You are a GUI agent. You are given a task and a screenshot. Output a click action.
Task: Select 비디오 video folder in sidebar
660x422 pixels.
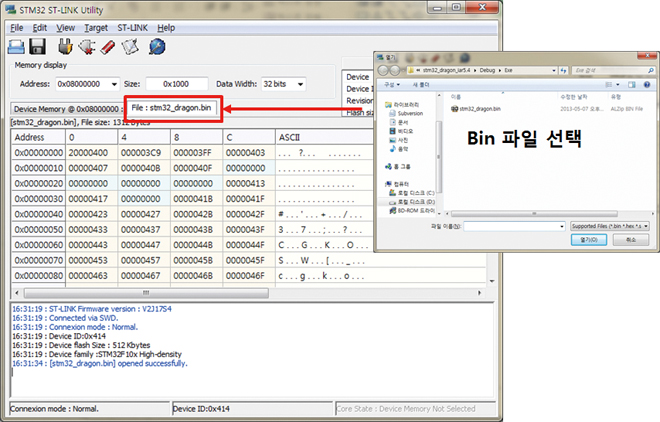pos(401,131)
